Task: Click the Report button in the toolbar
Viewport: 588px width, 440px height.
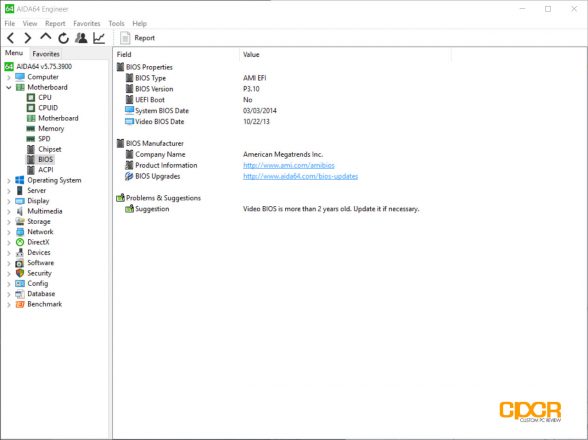Action: 137,38
